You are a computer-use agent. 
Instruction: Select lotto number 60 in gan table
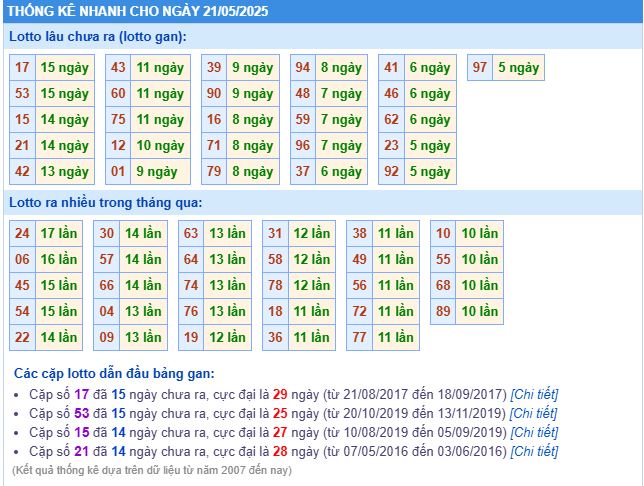coord(118,93)
